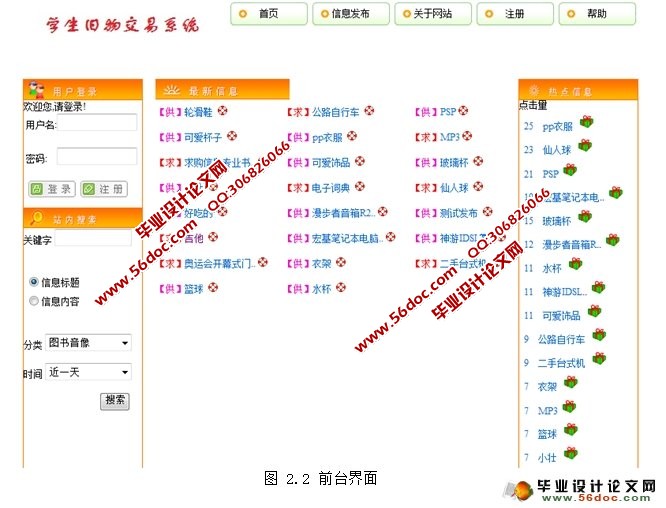Click the icon next to 电子词典
Image resolution: width=666 pixels, height=508 pixels.
360,186
